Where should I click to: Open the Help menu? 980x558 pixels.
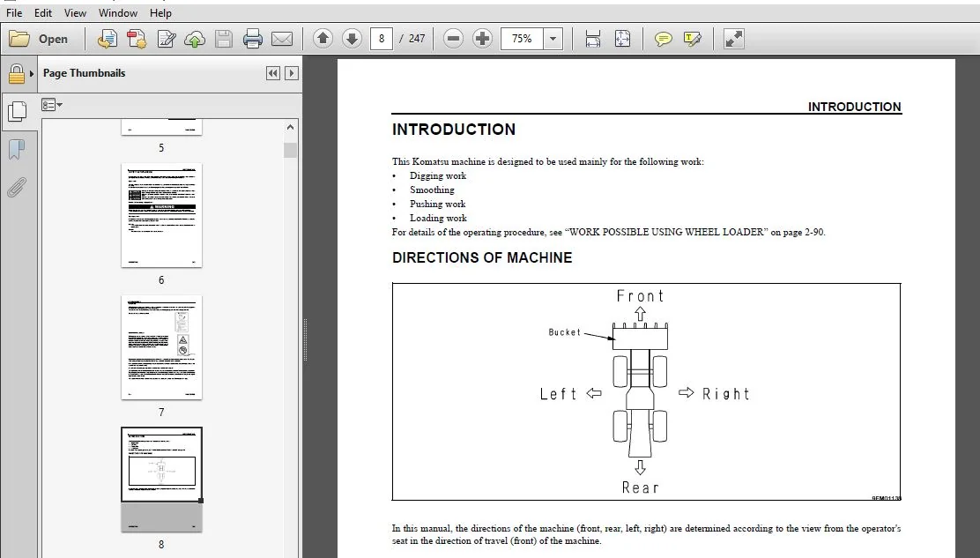pos(160,12)
